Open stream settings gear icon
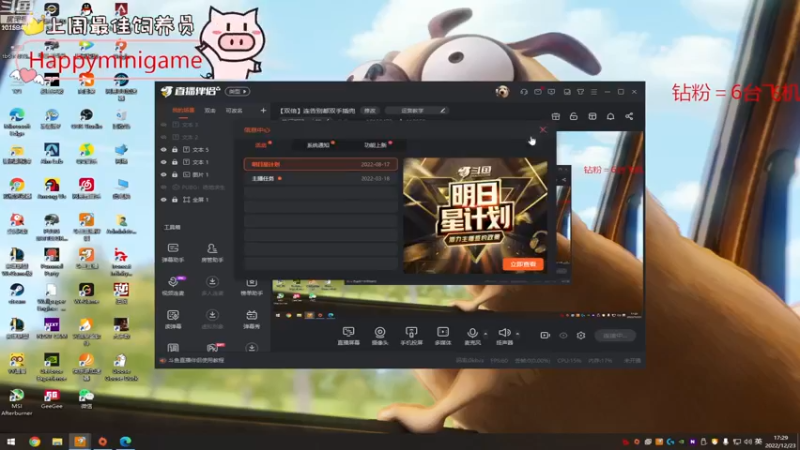Screen dimensions: 800x450 point(581,335)
